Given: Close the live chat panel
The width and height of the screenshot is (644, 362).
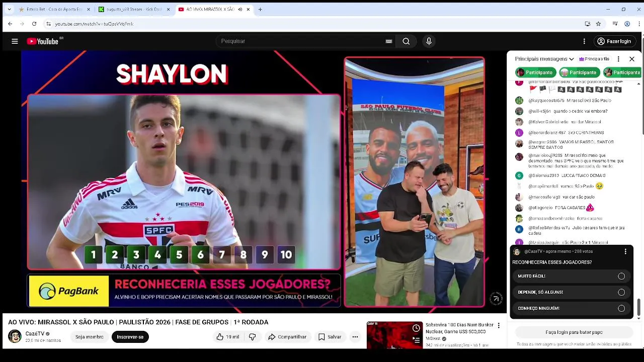Looking at the screenshot, I should pyautogui.click(x=632, y=59).
